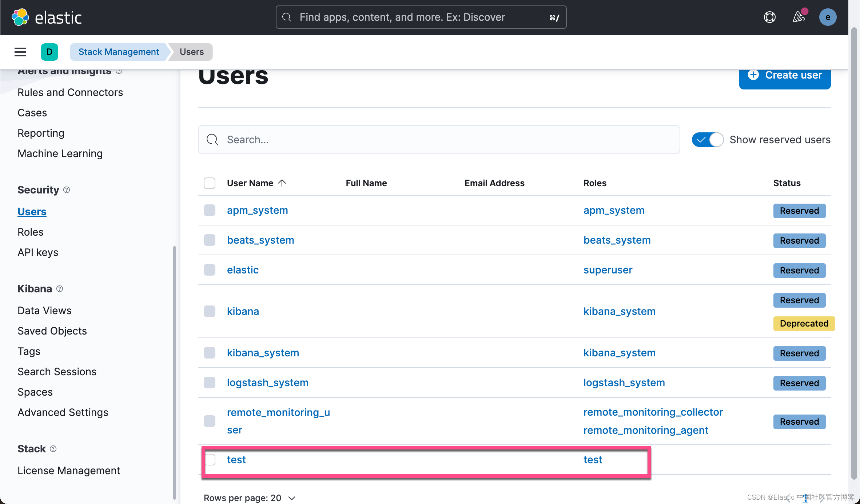Open the user avatar menu
The height and width of the screenshot is (504, 860).
(x=828, y=17)
